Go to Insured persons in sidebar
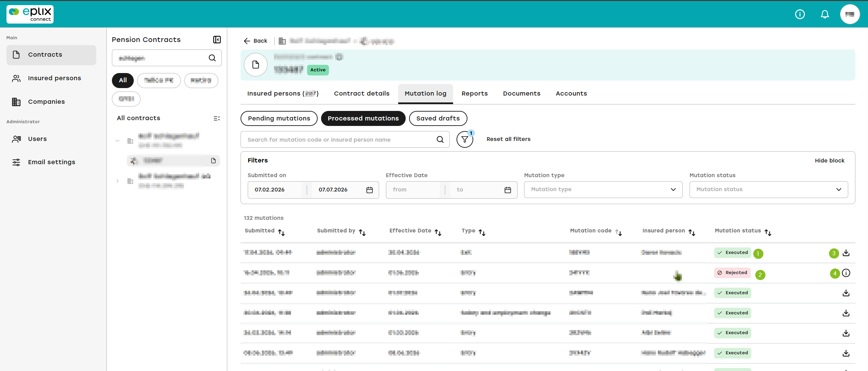Image resolution: width=868 pixels, height=371 pixels. pyautogui.click(x=51, y=78)
